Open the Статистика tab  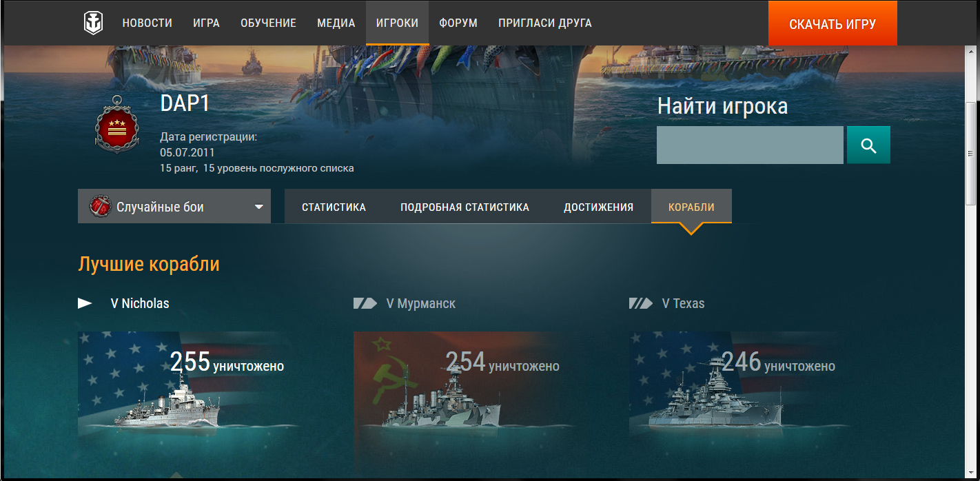(x=334, y=207)
